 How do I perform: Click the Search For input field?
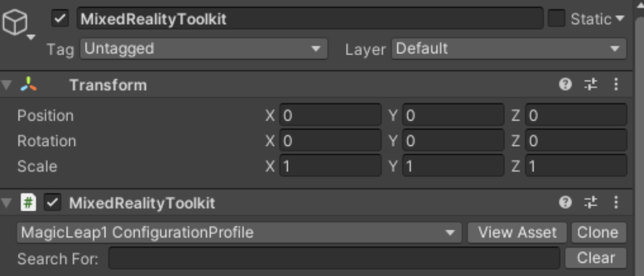[334, 259]
